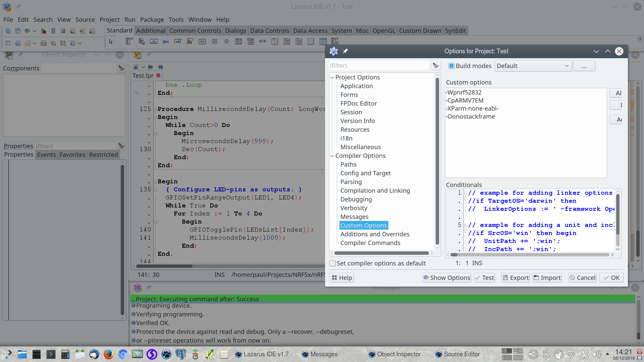
Task: Click the Cancel button
Action: coord(582,278)
